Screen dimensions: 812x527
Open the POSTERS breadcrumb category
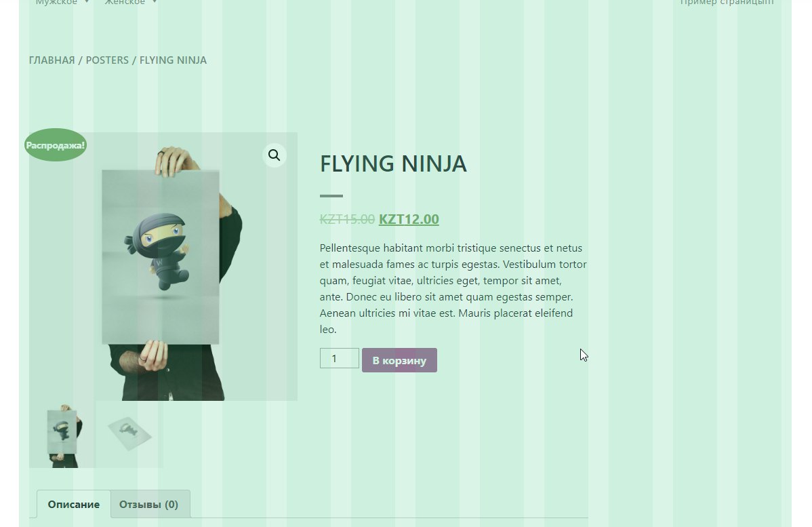click(107, 60)
